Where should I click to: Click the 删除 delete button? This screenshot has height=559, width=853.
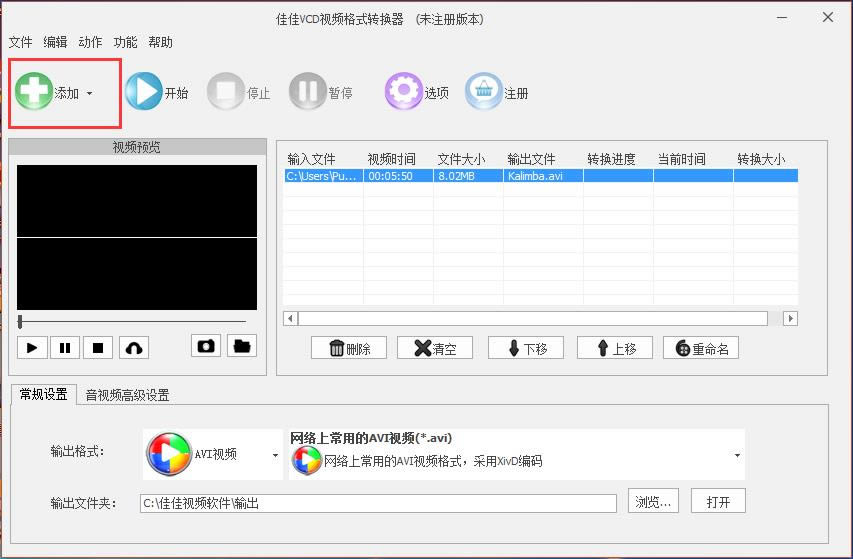click(x=349, y=348)
